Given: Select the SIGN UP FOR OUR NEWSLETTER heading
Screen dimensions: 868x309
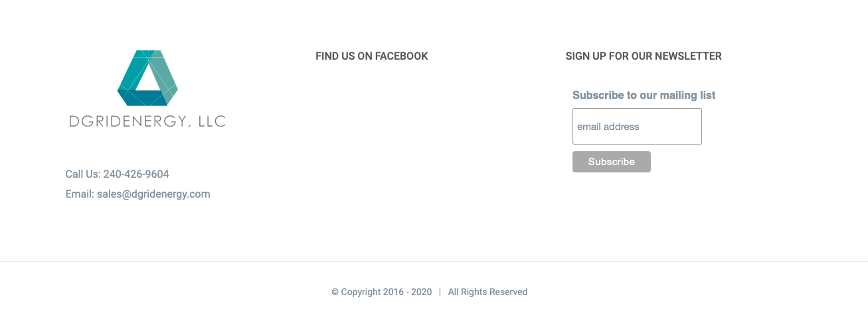Looking at the screenshot, I should [x=644, y=56].
